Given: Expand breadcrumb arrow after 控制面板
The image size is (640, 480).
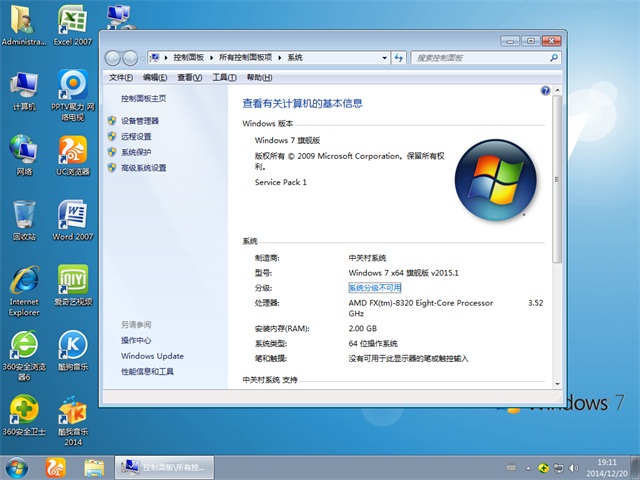Looking at the screenshot, I should (211, 58).
